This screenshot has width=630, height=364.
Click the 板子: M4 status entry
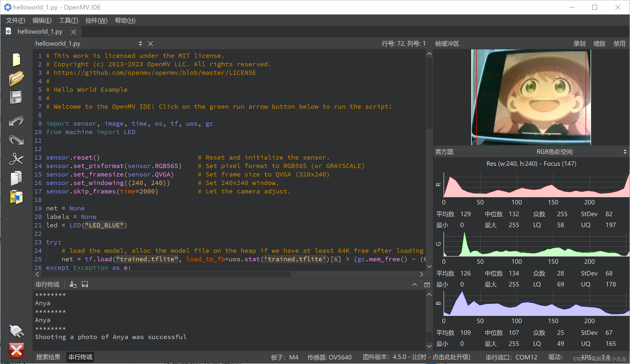pyautogui.click(x=285, y=357)
